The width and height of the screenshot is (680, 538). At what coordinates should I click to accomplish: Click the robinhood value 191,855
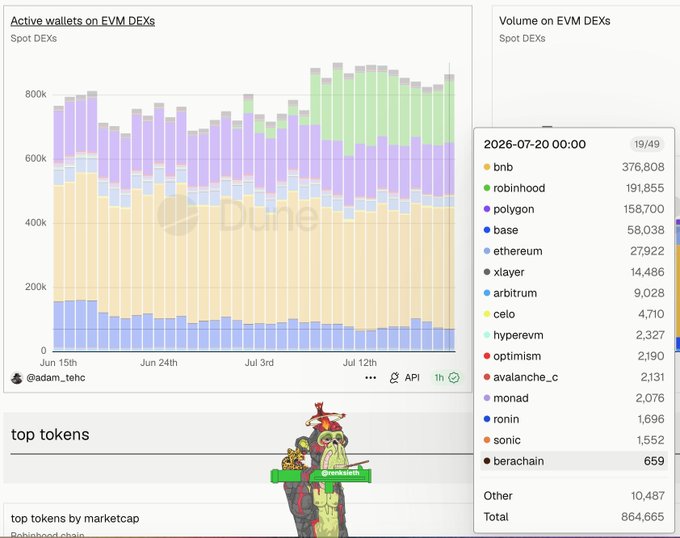pos(644,188)
